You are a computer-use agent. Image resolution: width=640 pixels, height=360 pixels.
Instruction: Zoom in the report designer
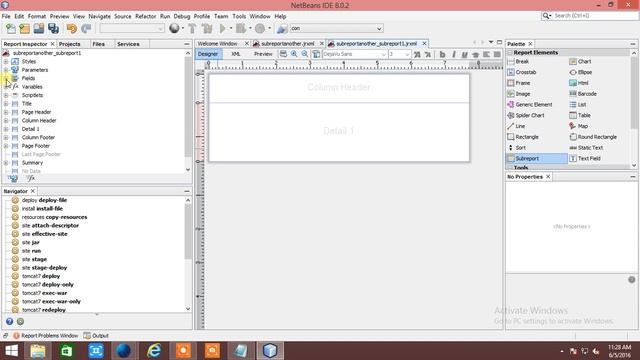(294, 54)
